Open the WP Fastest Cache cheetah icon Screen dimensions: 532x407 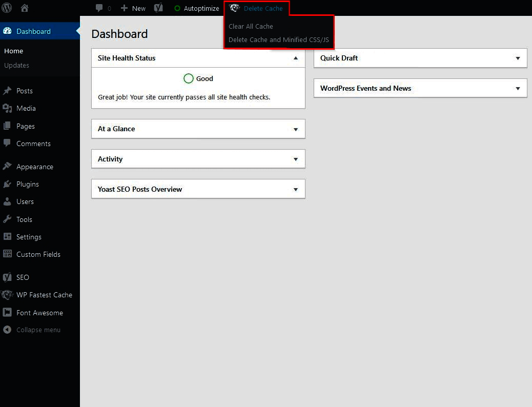(8, 295)
